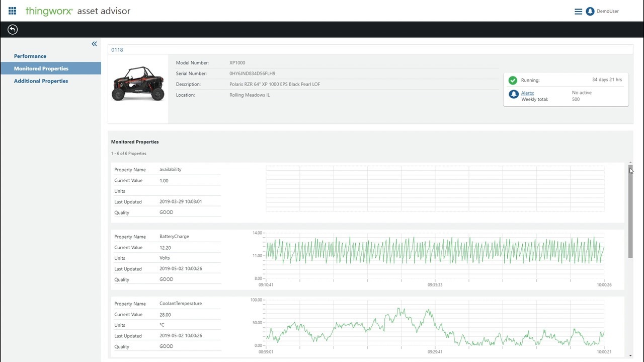Click the thingworx asset advisor logo
Image resolution: width=644 pixels, height=362 pixels.
click(x=78, y=11)
